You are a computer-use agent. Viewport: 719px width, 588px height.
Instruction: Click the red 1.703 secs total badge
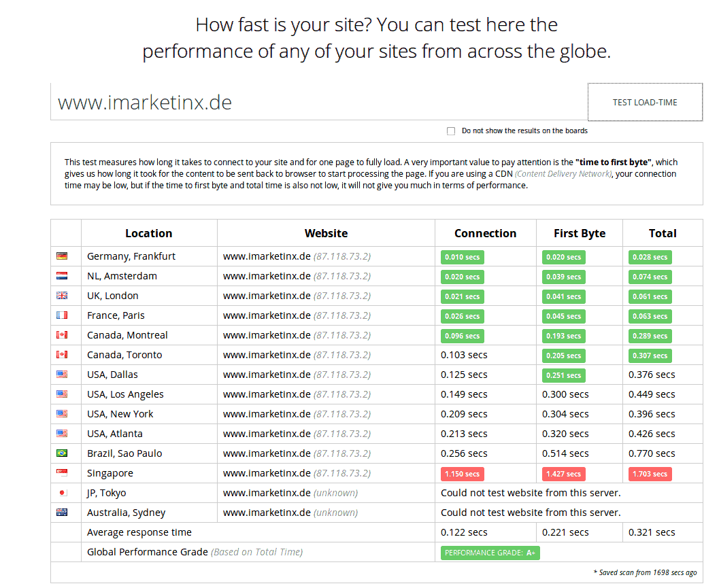point(650,474)
